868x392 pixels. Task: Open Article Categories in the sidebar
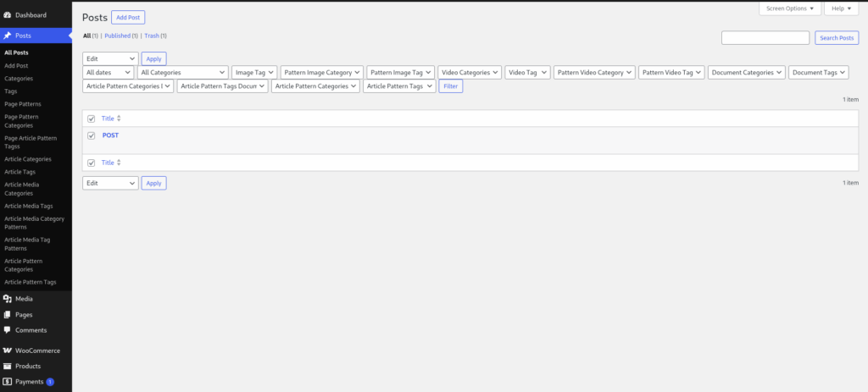point(28,158)
